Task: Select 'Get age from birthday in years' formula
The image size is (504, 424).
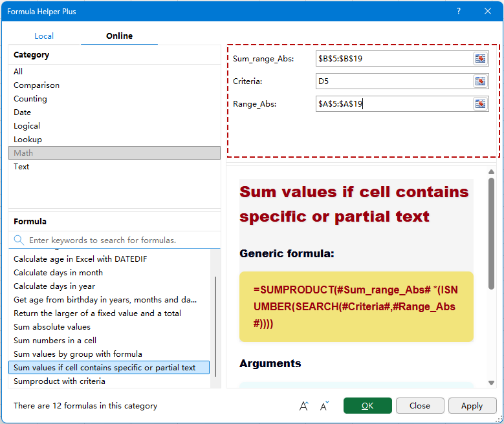Action: point(109,300)
